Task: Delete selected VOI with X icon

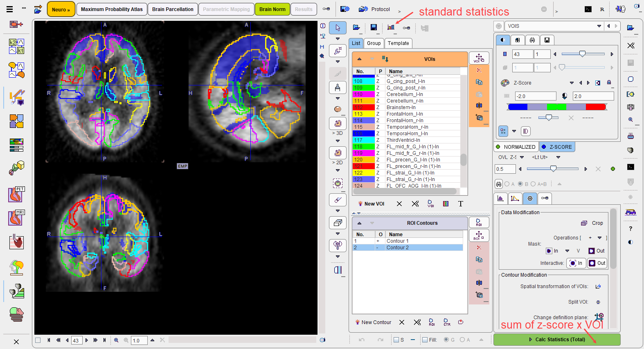Action: pyautogui.click(x=399, y=204)
